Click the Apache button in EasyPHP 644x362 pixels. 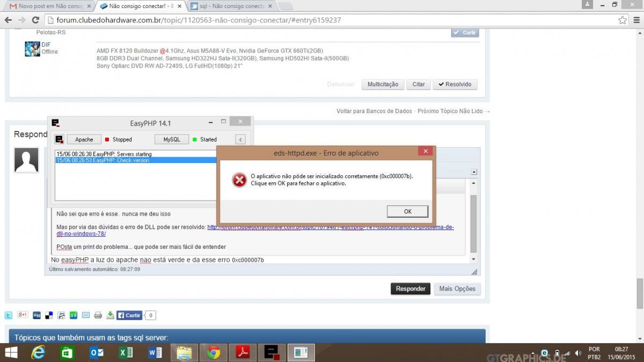coord(84,139)
